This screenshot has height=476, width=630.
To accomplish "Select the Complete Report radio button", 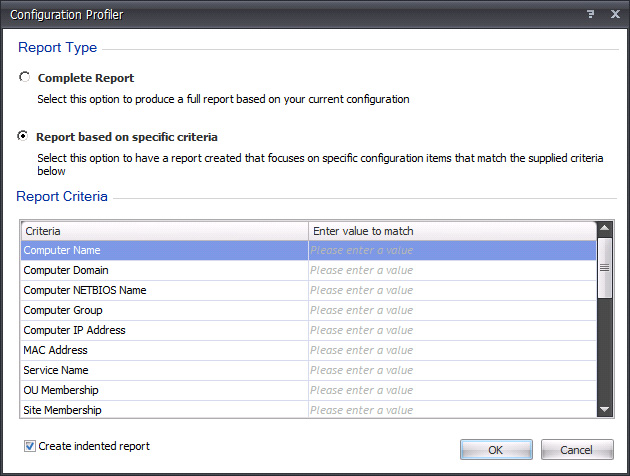I will pos(24,77).
